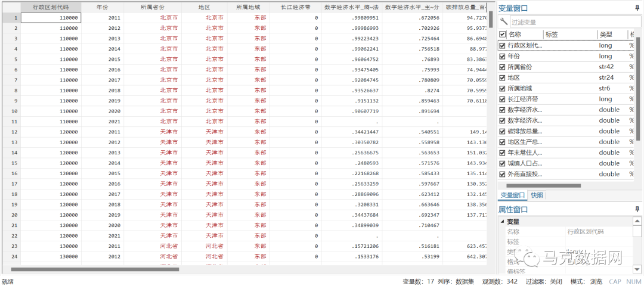Click the 变量数: 17 status bar entry

[x=418, y=281]
